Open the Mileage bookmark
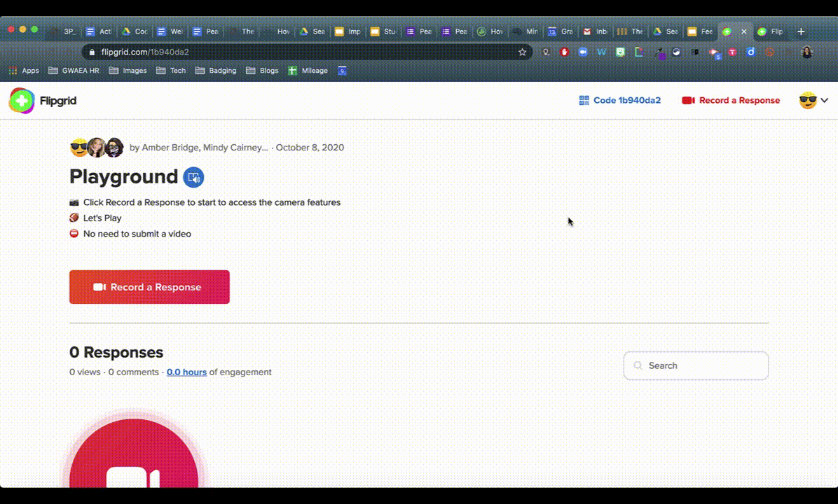The height and width of the screenshot is (504, 838). (308, 71)
